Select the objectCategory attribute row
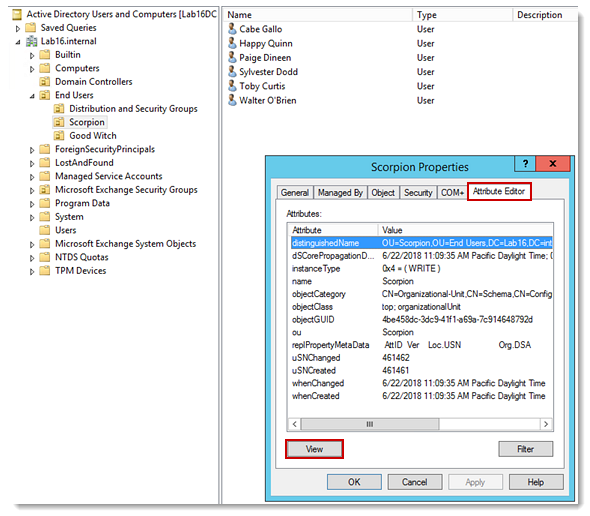This screenshot has width=590, height=516. (x=421, y=294)
